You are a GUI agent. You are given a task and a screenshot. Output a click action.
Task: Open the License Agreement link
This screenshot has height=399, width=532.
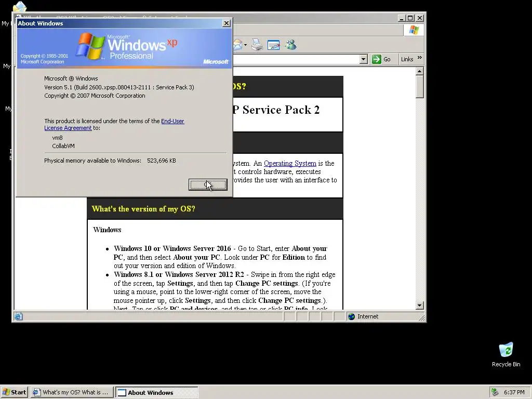[68, 128]
